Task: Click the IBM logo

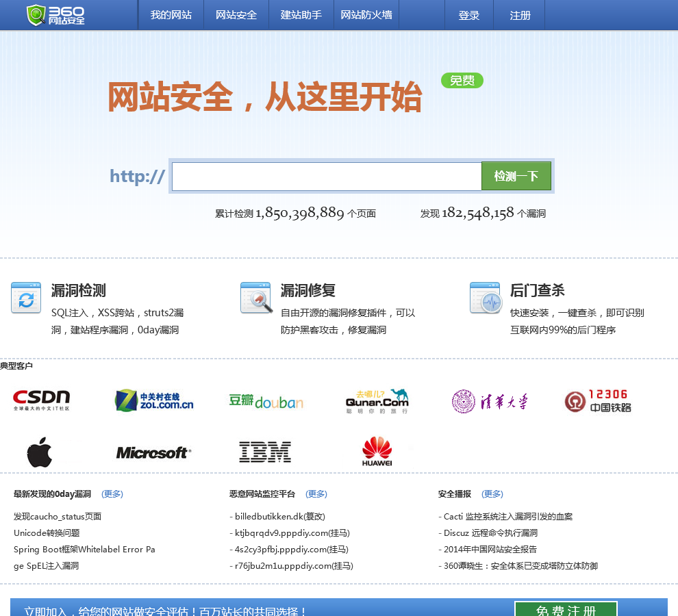Action: [265, 452]
